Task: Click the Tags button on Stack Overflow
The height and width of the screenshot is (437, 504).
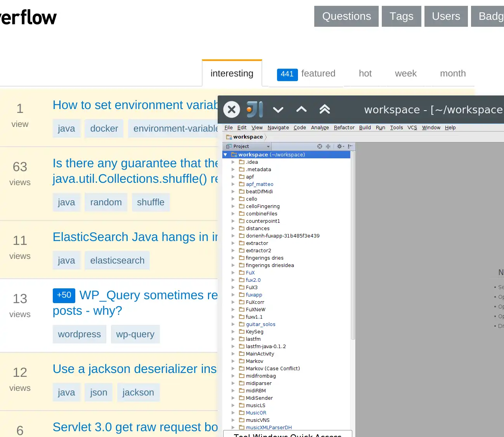Action: point(402,16)
